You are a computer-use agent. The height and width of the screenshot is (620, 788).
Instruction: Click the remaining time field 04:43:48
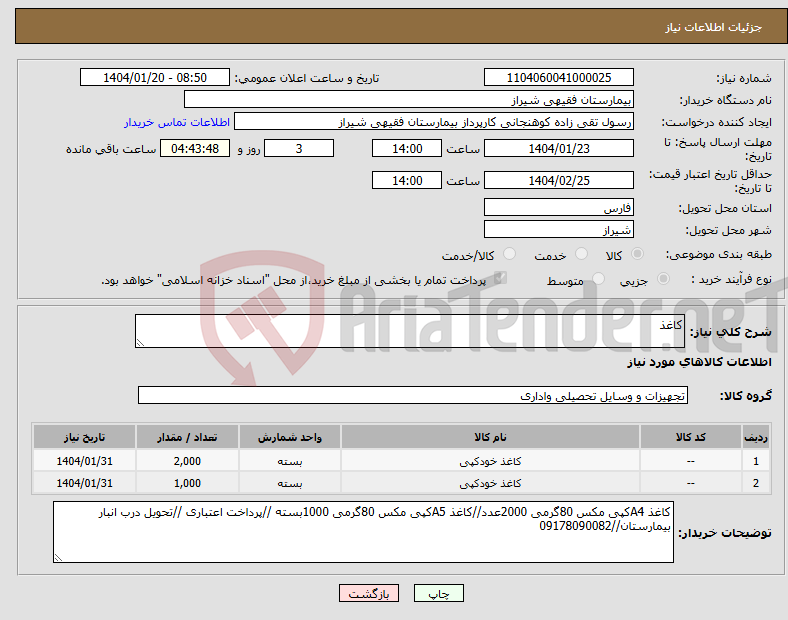pos(195,148)
